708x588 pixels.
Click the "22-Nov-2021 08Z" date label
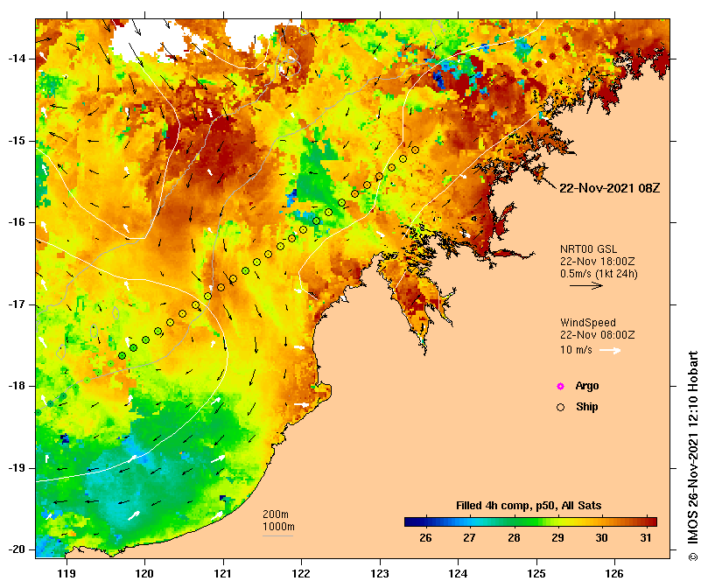pos(610,188)
